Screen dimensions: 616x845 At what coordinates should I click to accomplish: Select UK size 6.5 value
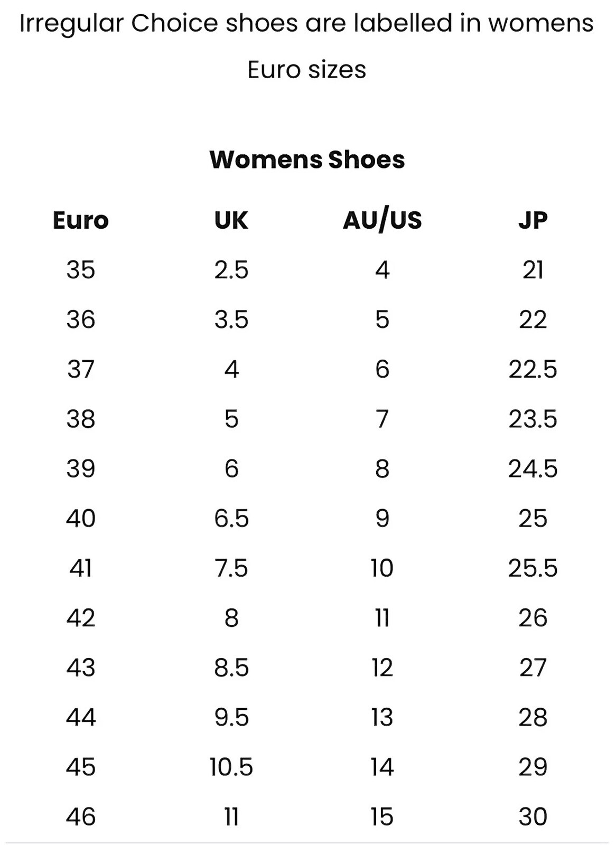click(x=231, y=519)
